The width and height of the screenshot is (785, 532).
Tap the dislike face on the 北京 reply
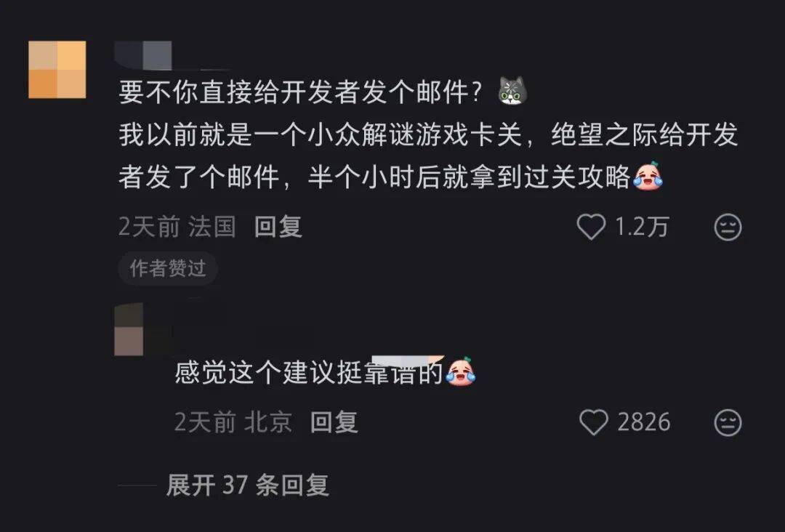click(728, 423)
